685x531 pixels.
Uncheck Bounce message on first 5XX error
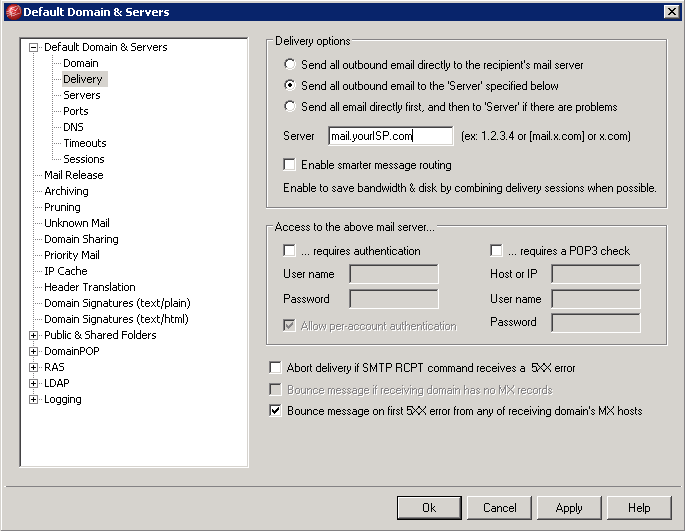pos(275,410)
